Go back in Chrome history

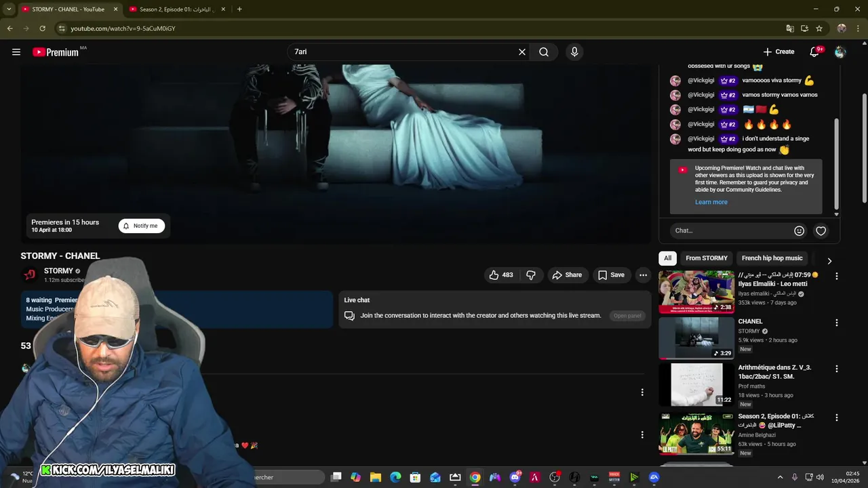[9, 28]
